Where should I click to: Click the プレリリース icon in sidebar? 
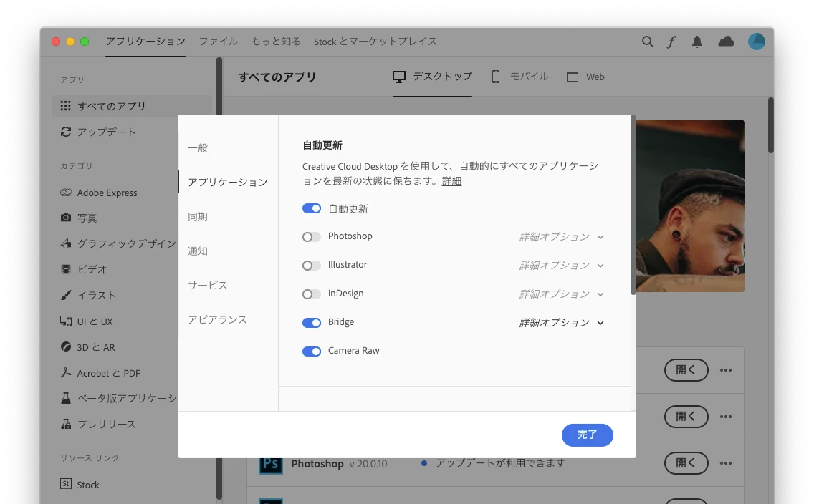coord(65,424)
